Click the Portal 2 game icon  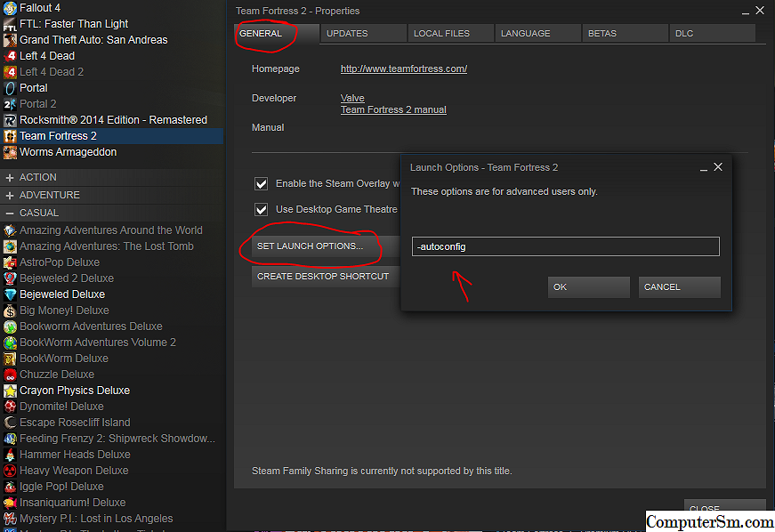point(10,104)
